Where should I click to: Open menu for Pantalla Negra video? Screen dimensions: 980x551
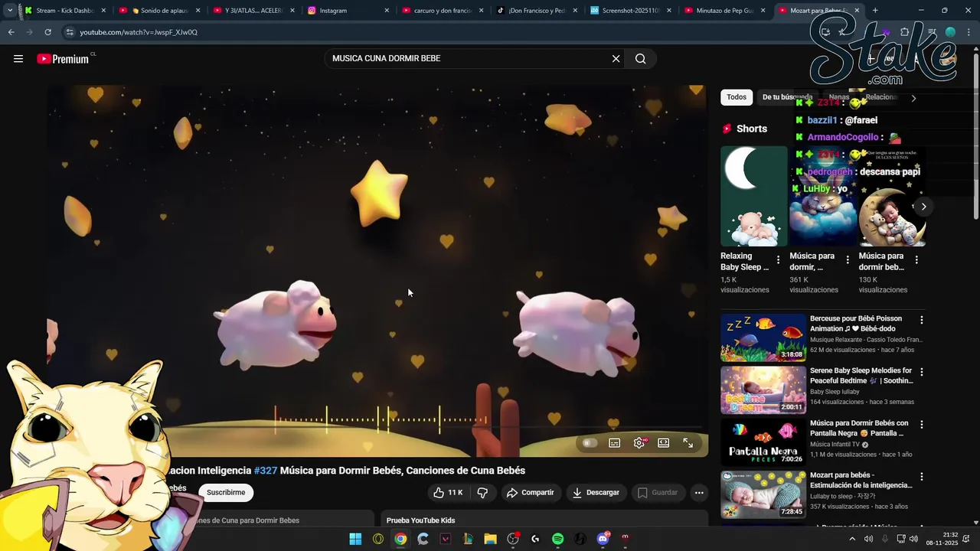[x=921, y=425]
